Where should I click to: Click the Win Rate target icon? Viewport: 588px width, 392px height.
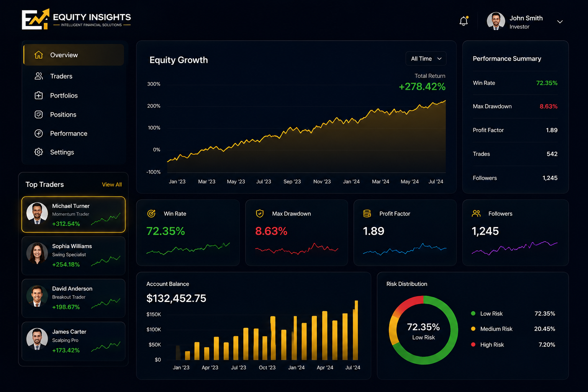coord(151,214)
